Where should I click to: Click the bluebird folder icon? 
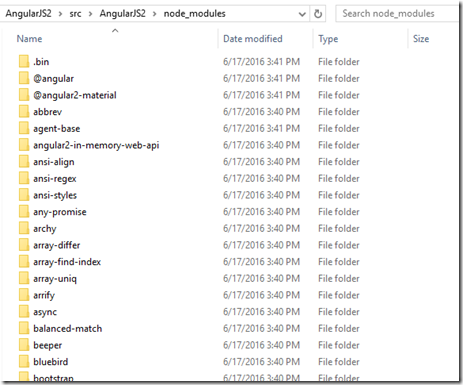pos(24,362)
